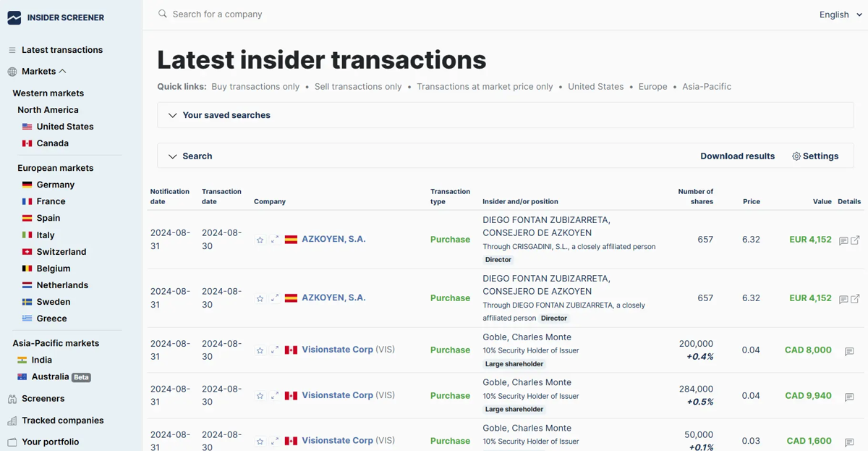Expand second AZKOYEN row with arrows icon
868x451 pixels.
(x=275, y=298)
